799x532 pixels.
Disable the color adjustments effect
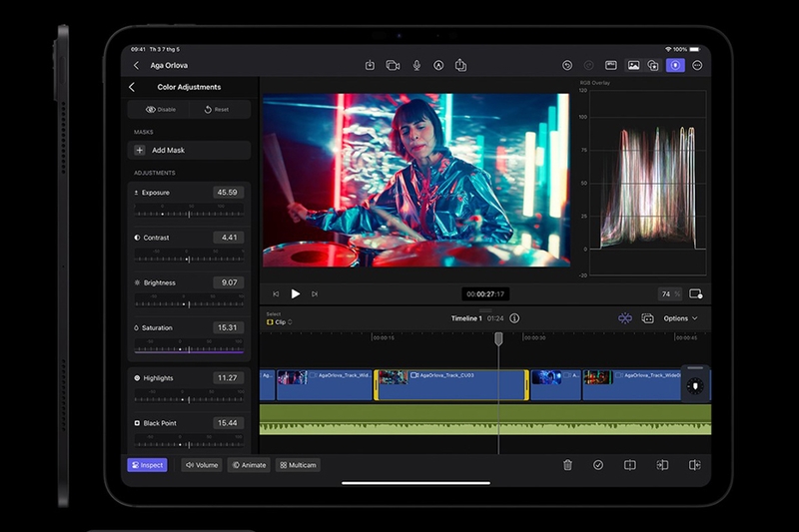161,110
